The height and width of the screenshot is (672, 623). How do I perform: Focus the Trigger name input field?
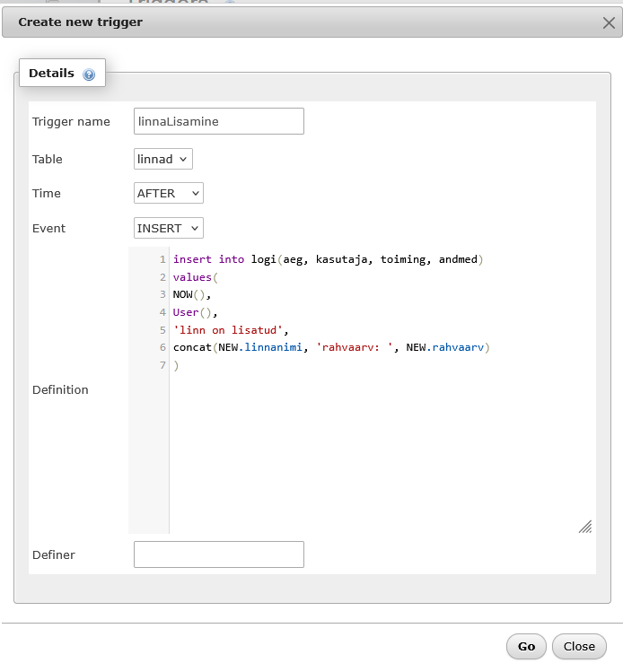(x=218, y=121)
